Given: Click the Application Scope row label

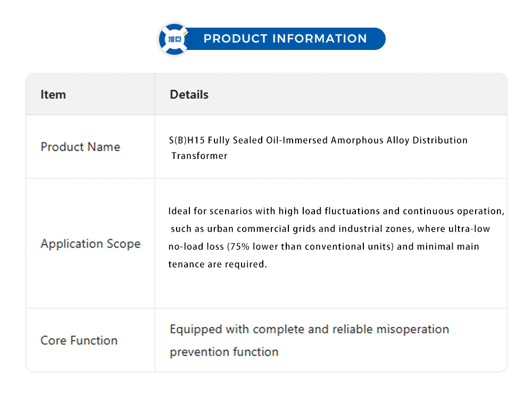Looking at the screenshot, I should tap(90, 244).
